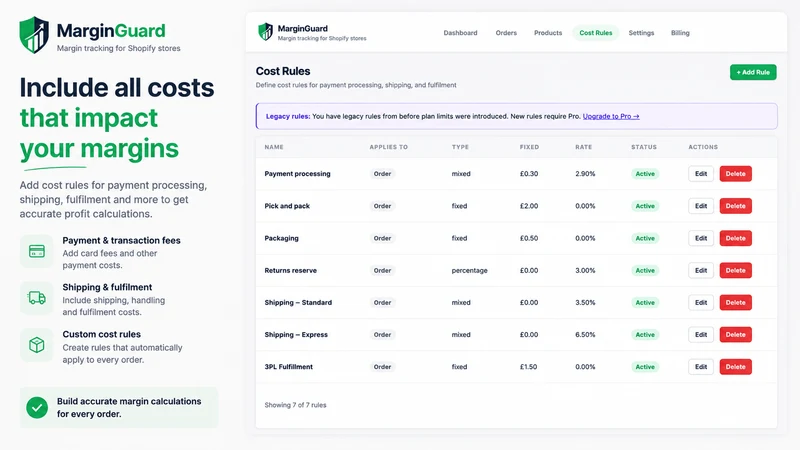Click the Shipping – Standard rule name
Viewport: 800px width, 450px height.
tap(298, 303)
